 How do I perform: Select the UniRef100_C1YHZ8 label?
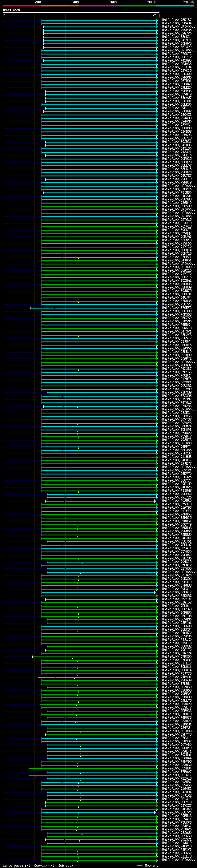tap(176, 379)
